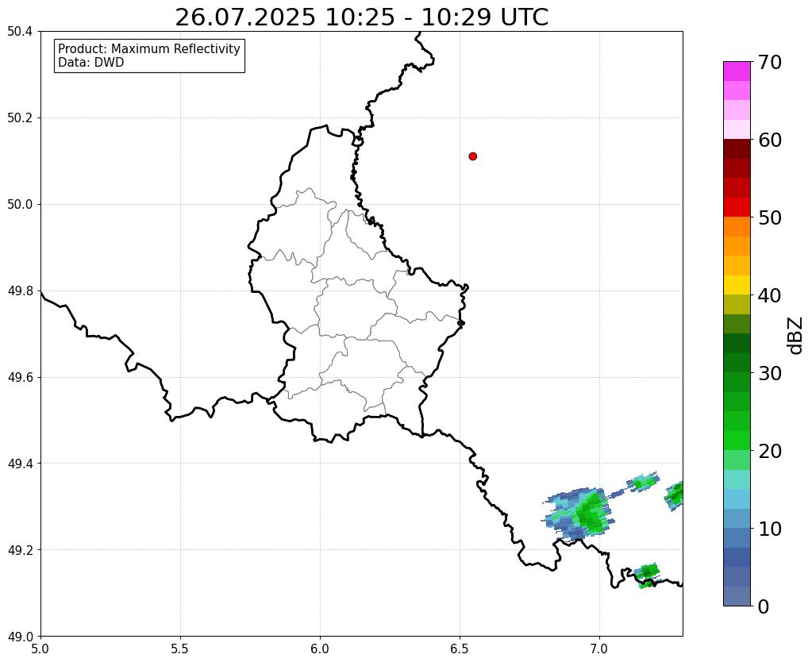The image size is (812, 662).
Task: Click the 40 tick label on colorbar
Action: pyautogui.click(x=770, y=295)
